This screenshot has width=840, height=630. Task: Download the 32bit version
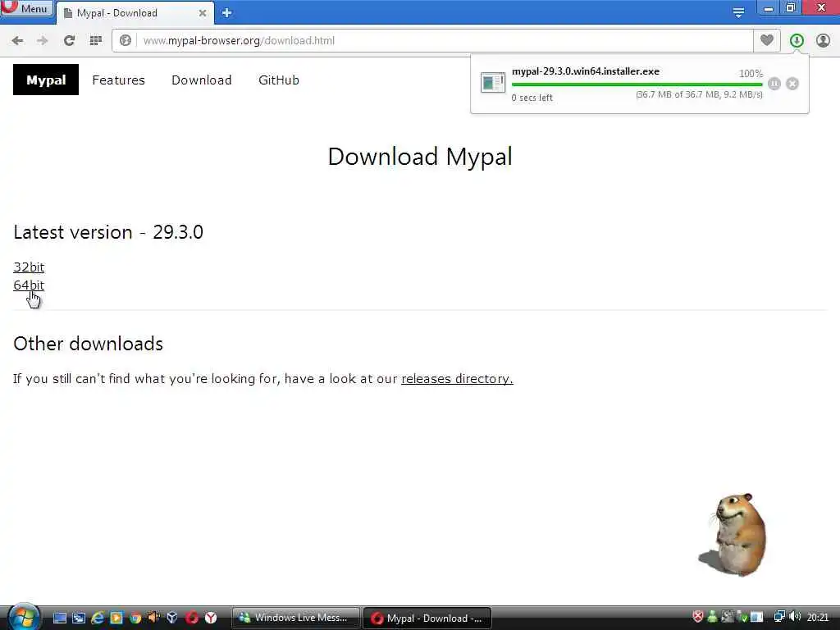[29, 267]
